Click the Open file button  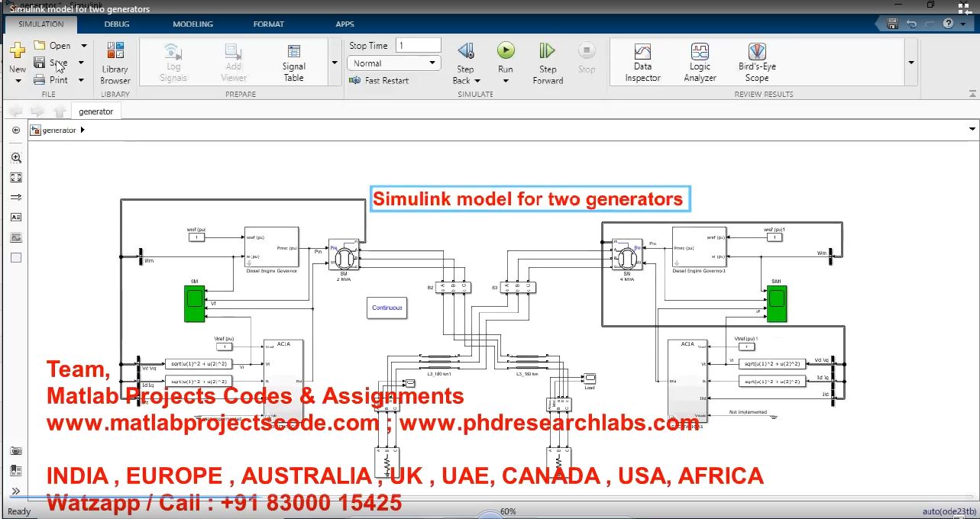pyautogui.click(x=52, y=46)
